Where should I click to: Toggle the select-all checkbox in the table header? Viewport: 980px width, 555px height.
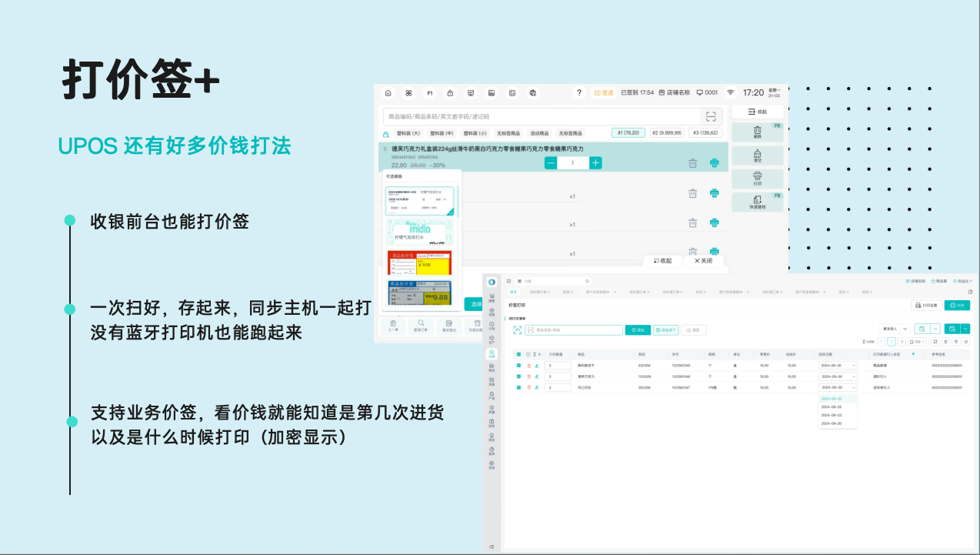518,354
